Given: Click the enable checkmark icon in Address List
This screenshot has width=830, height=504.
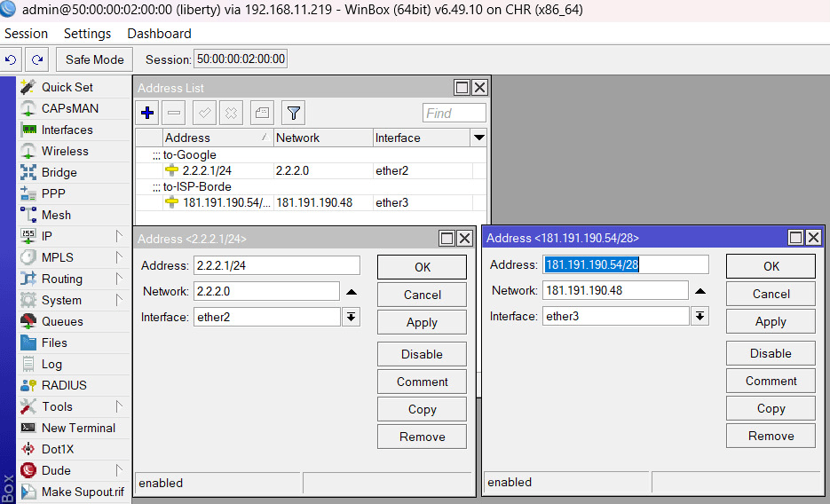Looking at the screenshot, I should [204, 113].
